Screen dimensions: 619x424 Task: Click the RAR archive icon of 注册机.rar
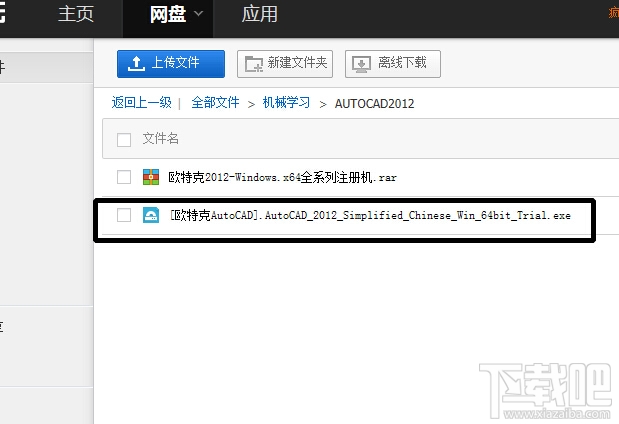[x=151, y=177]
